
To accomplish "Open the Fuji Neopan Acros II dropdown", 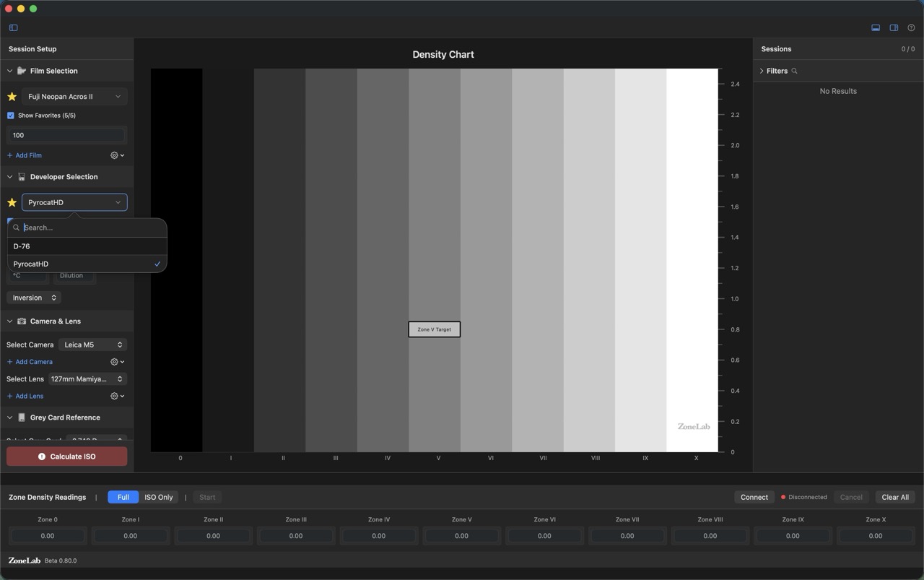I will [x=74, y=96].
